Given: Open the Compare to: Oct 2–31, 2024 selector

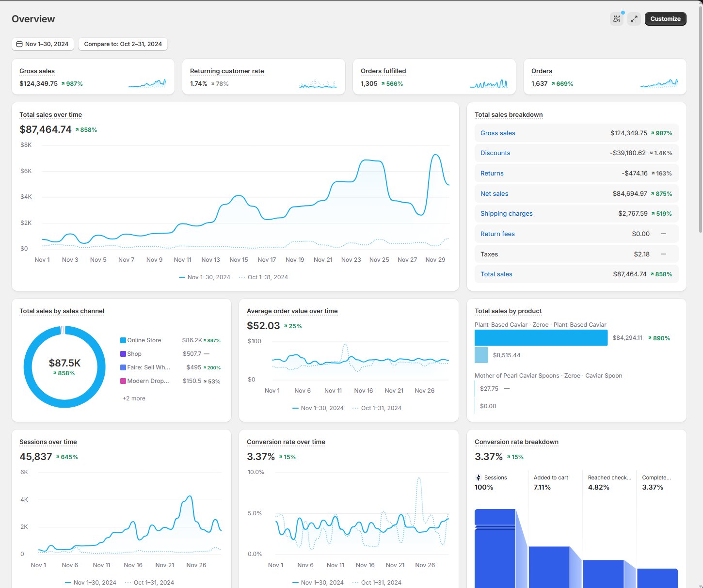Looking at the screenshot, I should pos(123,44).
